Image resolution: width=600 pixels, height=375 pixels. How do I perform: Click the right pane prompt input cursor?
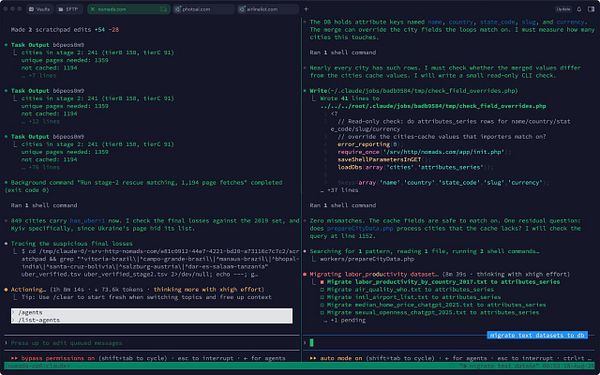tap(311, 343)
